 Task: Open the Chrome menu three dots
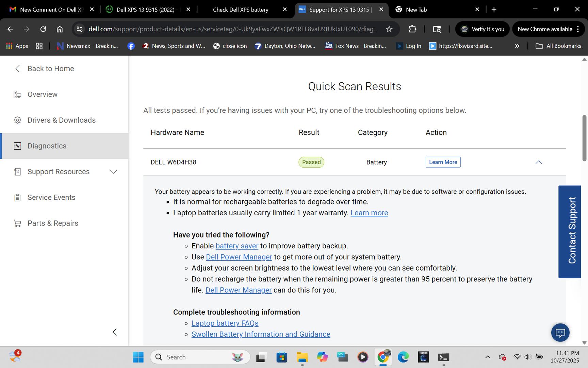click(x=578, y=29)
